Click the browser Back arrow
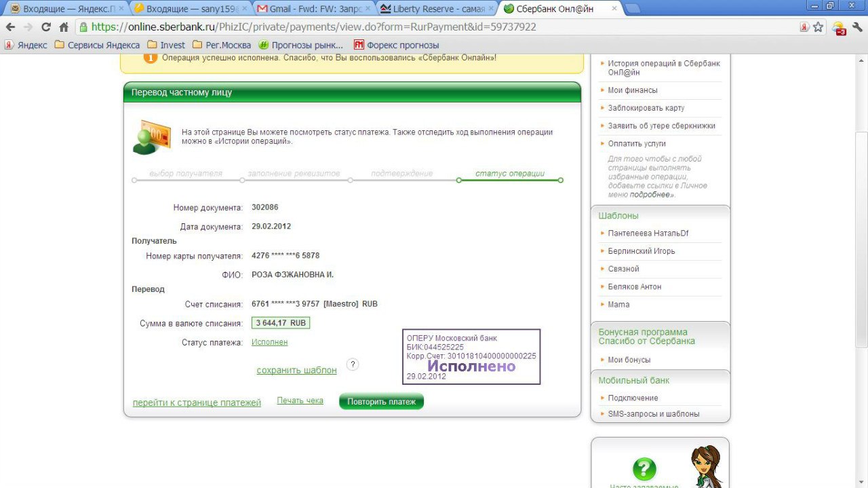The width and height of the screenshot is (868, 488). (10, 27)
